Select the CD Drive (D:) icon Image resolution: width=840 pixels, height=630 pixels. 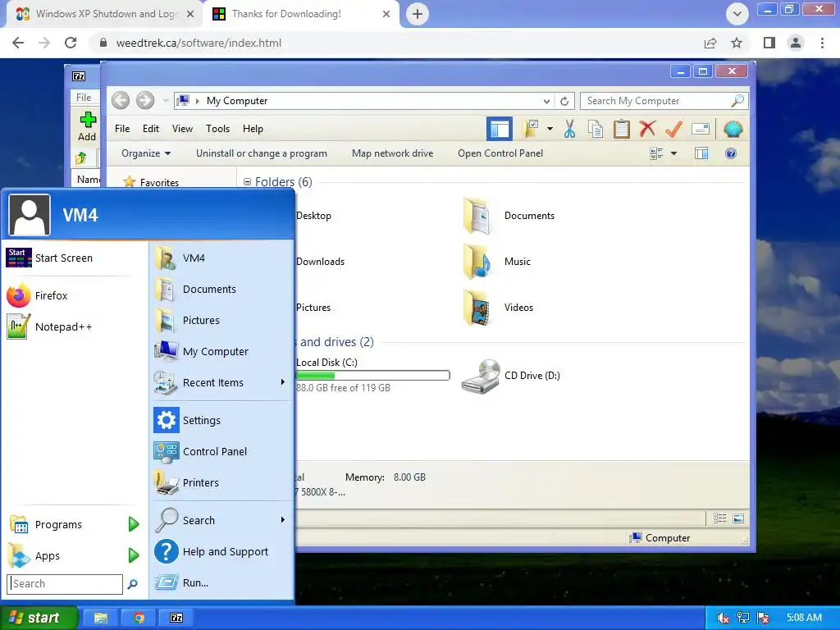point(481,376)
